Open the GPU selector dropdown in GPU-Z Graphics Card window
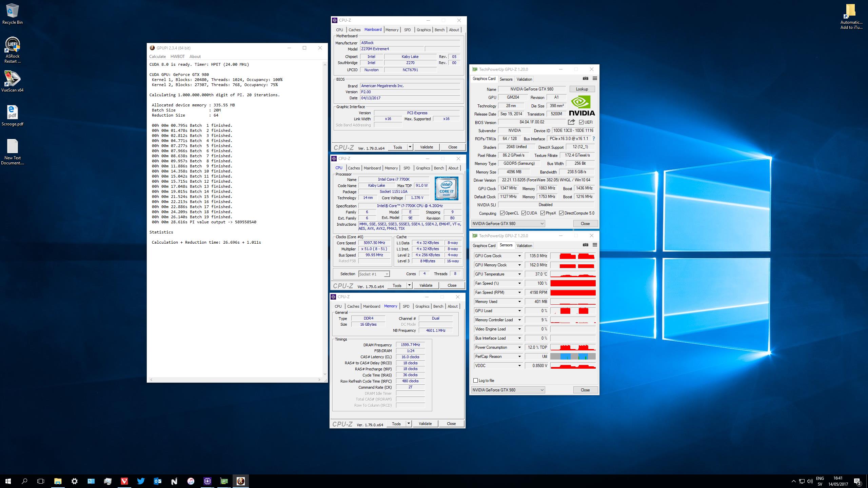 pos(508,223)
